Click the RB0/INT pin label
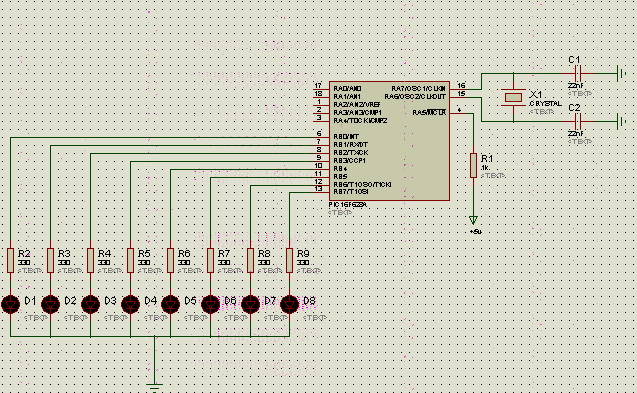The image size is (637, 393). click(x=346, y=137)
